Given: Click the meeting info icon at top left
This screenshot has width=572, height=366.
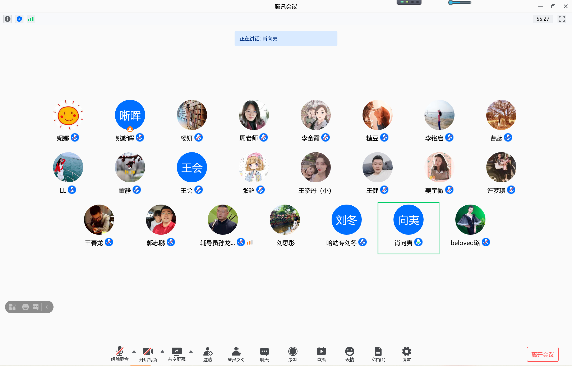Looking at the screenshot, I should (7, 19).
